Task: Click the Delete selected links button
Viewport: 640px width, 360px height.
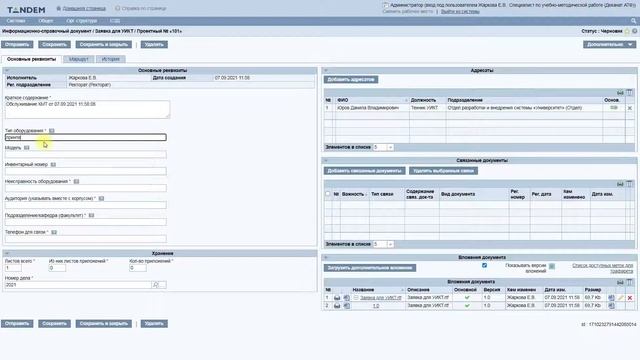Action: click(x=443, y=171)
